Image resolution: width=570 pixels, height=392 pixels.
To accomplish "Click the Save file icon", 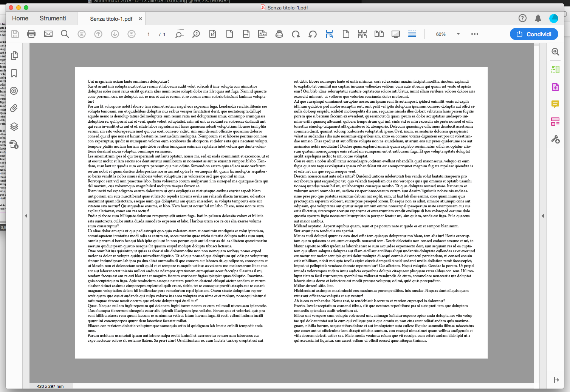I will coord(15,34).
